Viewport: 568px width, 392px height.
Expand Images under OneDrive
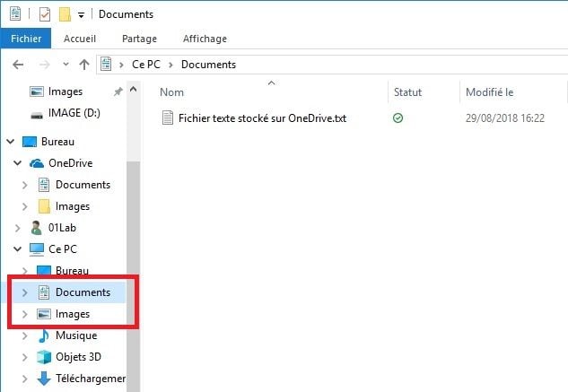point(24,206)
